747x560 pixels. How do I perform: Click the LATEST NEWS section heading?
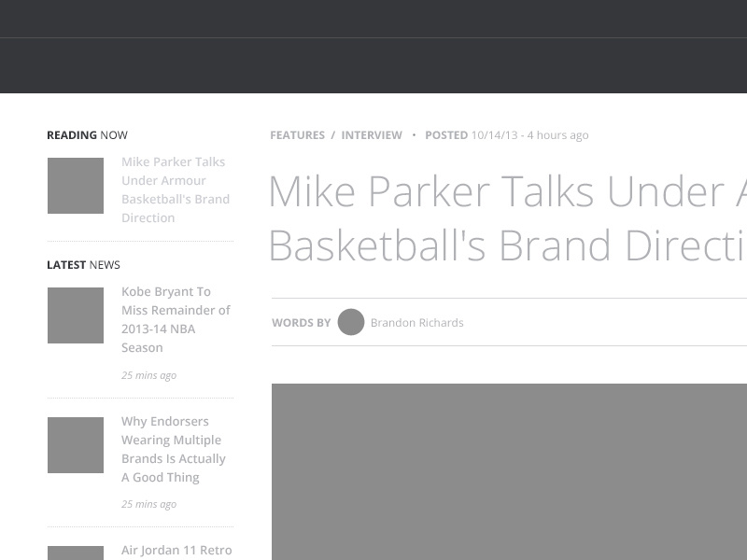point(83,265)
